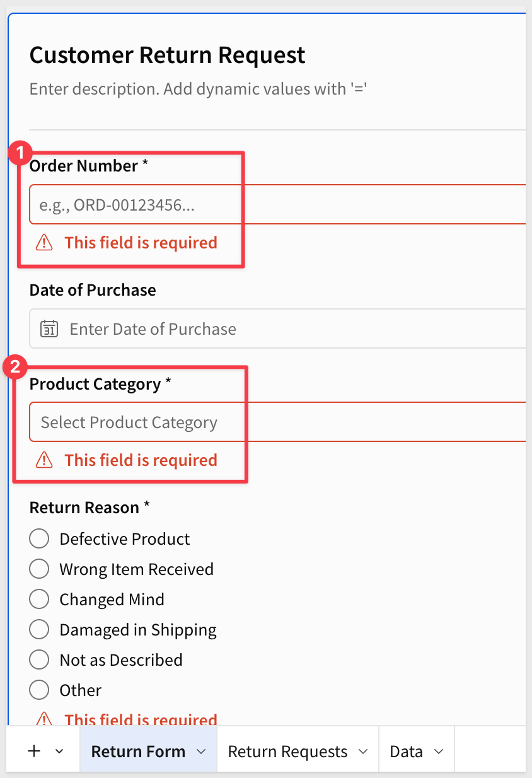
Task: Click the red annotation badge number 1
Action: (21, 153)
